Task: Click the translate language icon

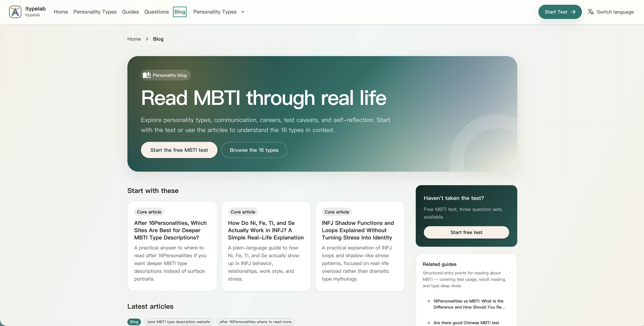Action: (591, 12)
